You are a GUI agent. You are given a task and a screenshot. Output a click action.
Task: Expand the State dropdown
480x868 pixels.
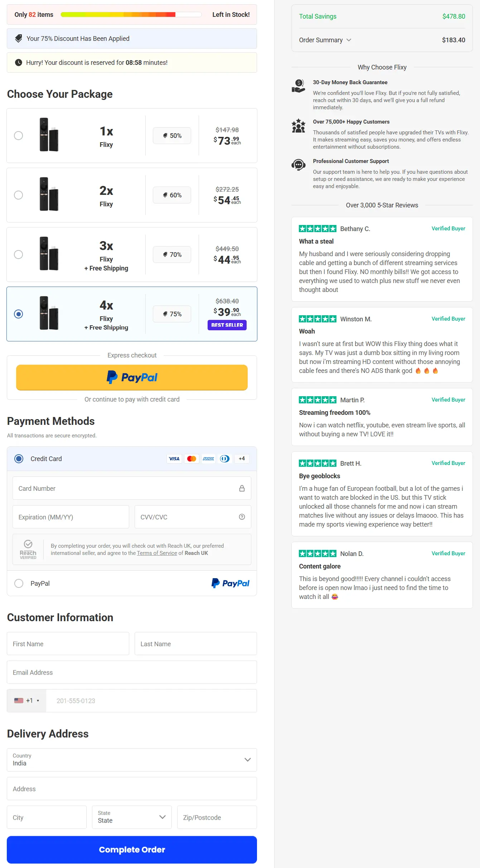[131, 817]
